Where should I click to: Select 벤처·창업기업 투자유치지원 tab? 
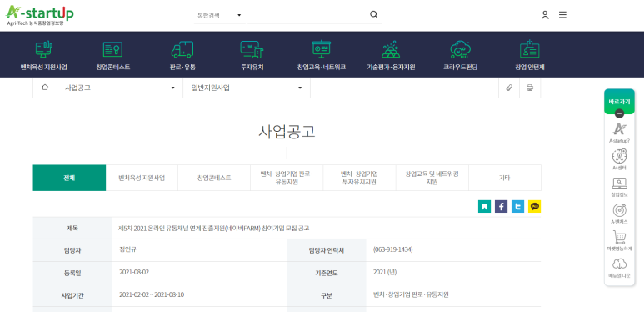pos(359,178)
